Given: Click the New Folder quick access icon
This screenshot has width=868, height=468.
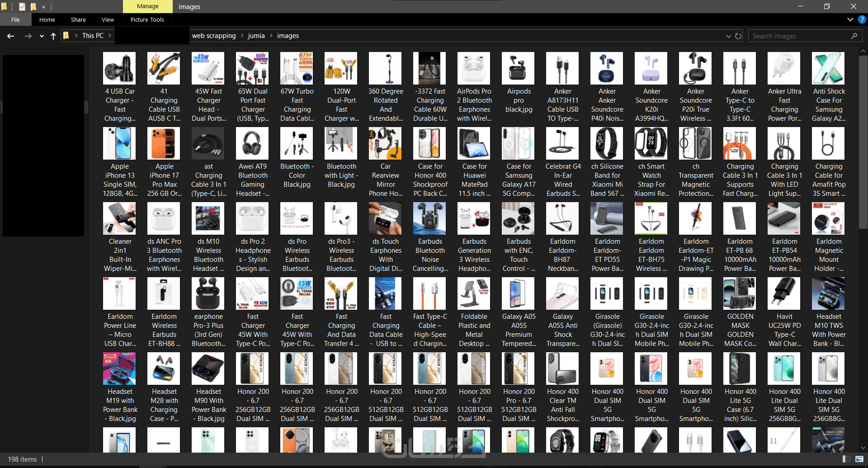Looking at the screenshot, I should [x=33, y=6].
